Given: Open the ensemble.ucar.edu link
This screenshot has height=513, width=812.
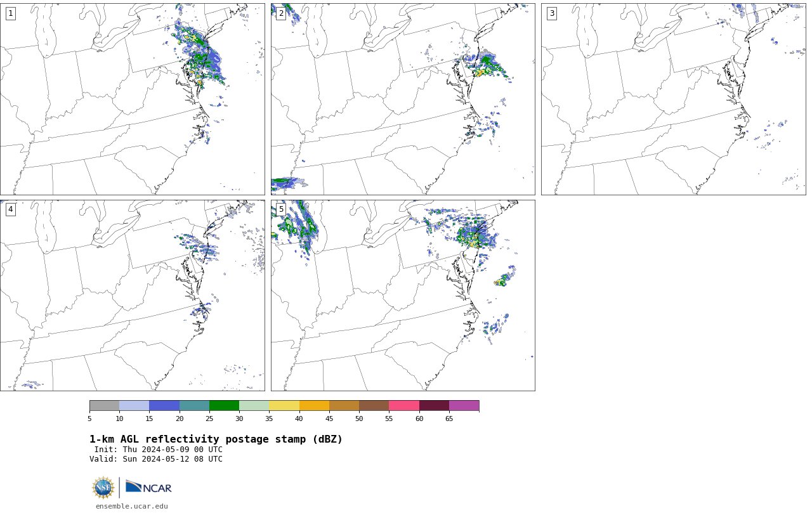Looking at the screenshot, I should click(132, 506).
